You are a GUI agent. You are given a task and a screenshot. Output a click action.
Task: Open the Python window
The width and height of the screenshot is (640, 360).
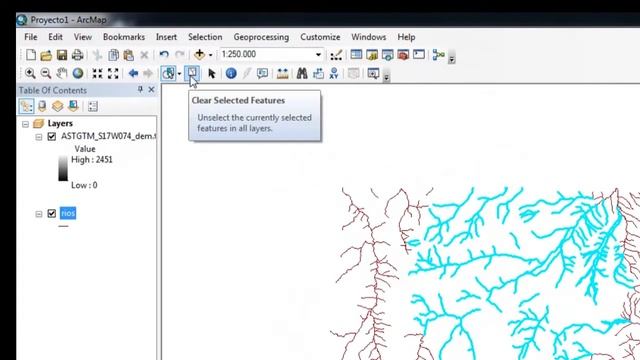[x=419, y=54]
